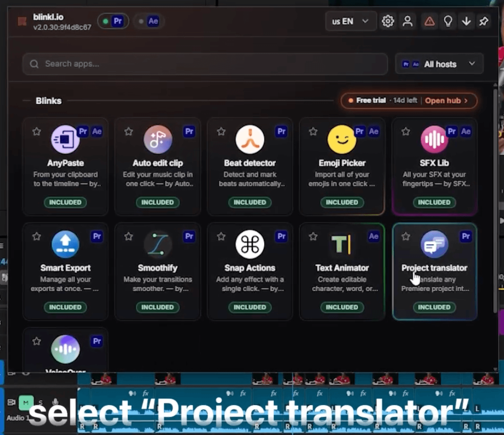This screenshot has width=504, height=435.
Task: Open the Auto edit clip app icon
Action: tap(158, 139)
